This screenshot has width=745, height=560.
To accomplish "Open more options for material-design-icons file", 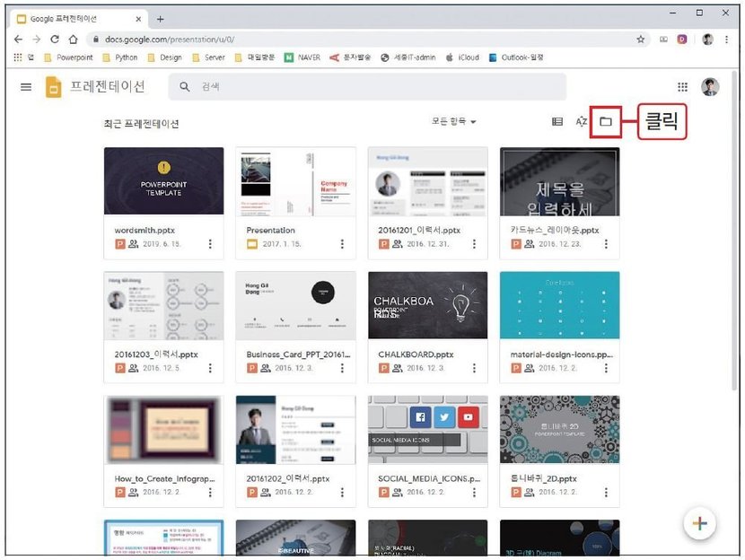I will 606,368.
